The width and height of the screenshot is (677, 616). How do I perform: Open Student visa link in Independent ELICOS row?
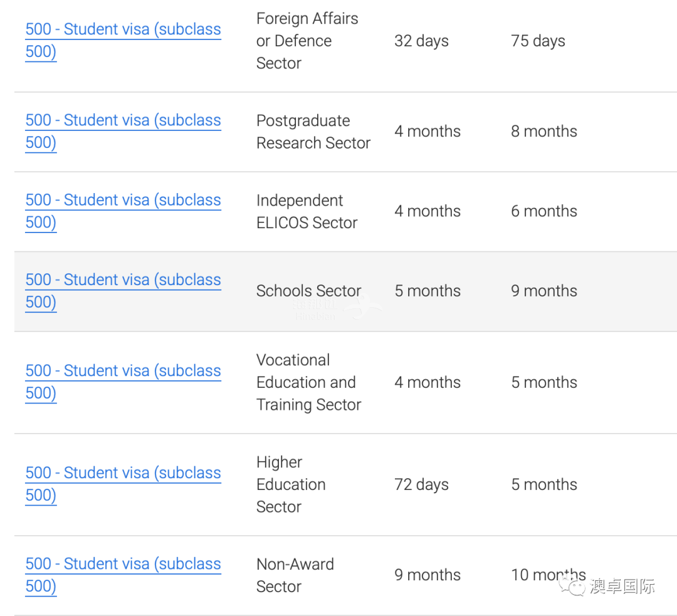pyautogui.click(x=123, y=211)
